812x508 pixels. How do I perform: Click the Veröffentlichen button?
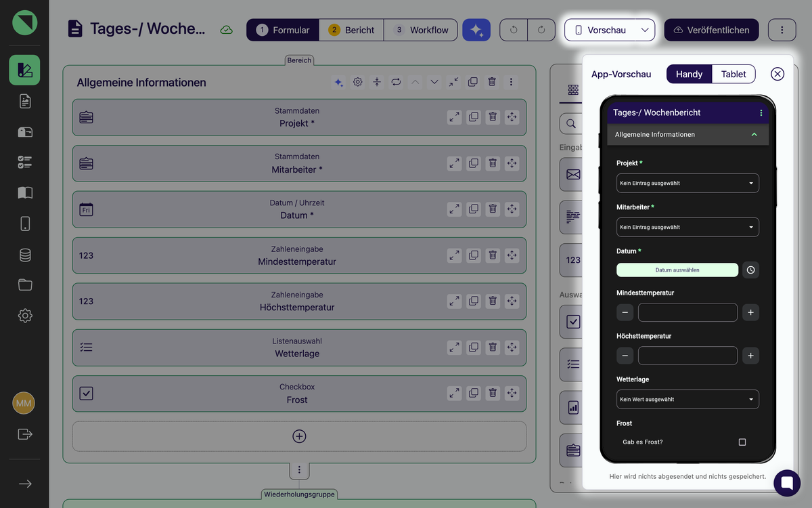click(x=712, y=30)
